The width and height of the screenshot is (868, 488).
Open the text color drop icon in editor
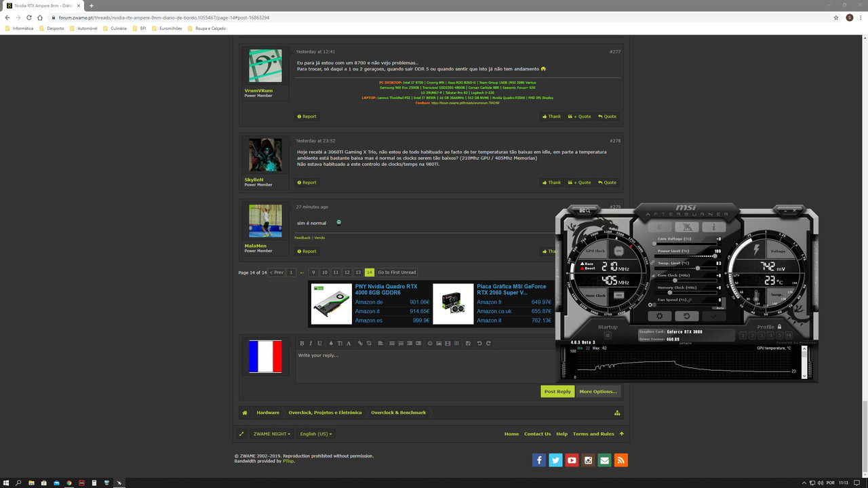pos(331,343)
